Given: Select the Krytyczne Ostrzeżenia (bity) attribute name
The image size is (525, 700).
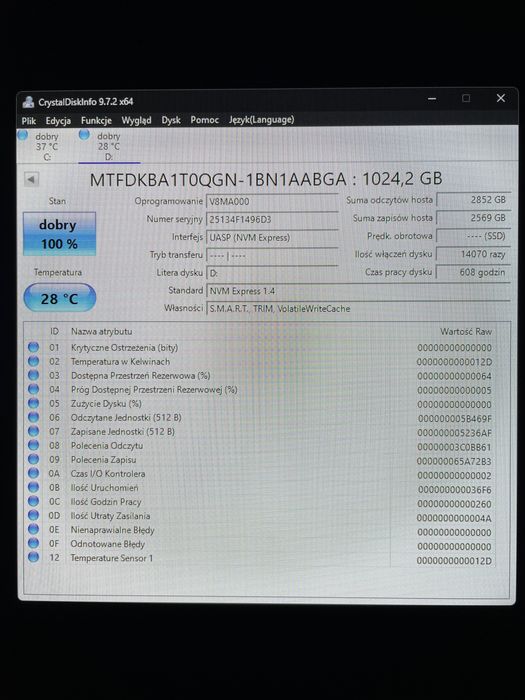Looking at the screenshot, I should click(124, 348).
